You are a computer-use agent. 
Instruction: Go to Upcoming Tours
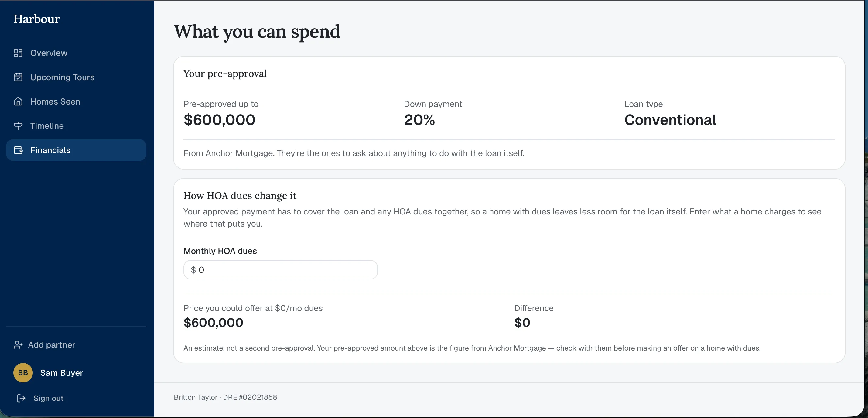[x=76, y=77]
